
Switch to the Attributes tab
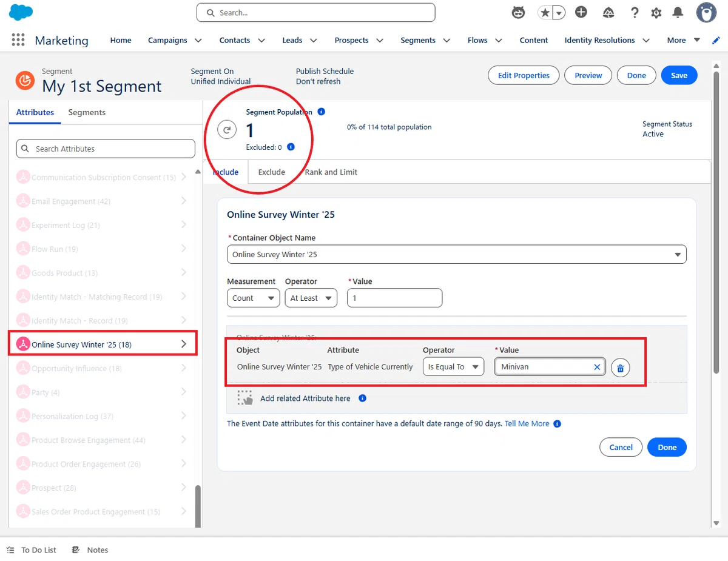click(35, 112)
